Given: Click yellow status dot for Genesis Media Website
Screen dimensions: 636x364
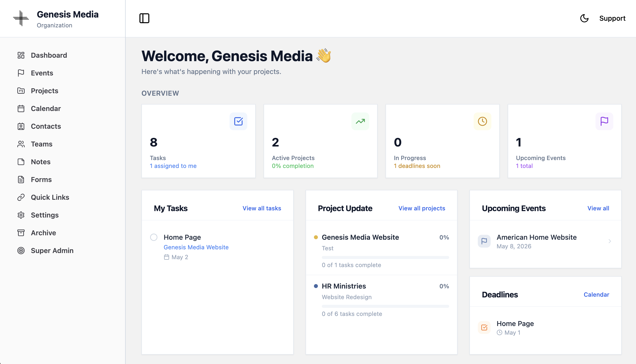Looking at the screenshot, I should tap(315, 237).
